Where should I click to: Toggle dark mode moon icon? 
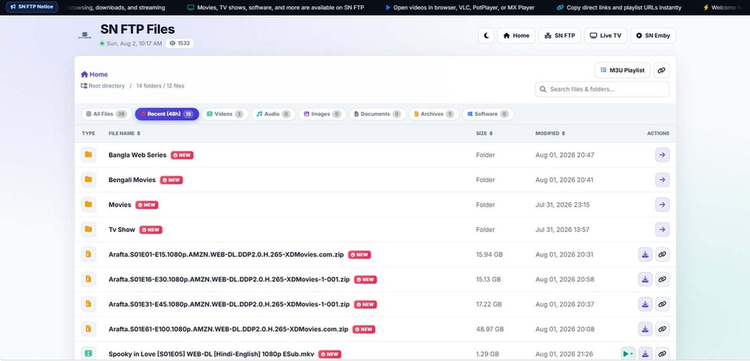486,35
